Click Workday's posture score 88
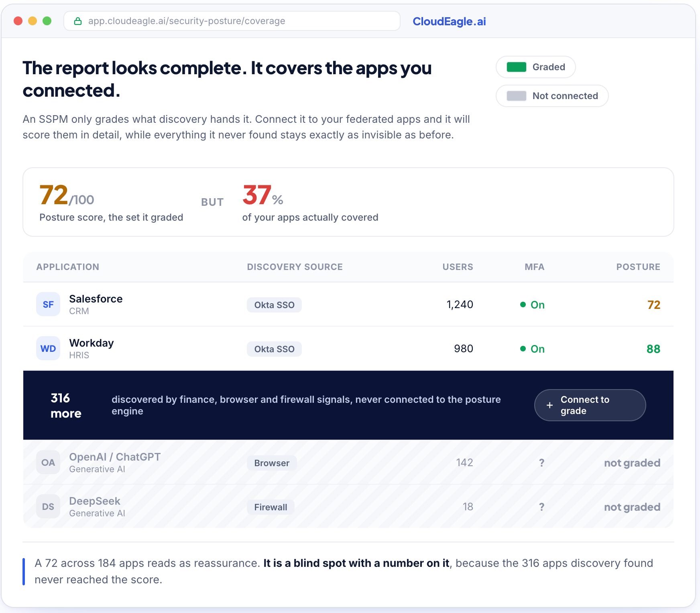This screenshot has height=613, width=700. 653,349
